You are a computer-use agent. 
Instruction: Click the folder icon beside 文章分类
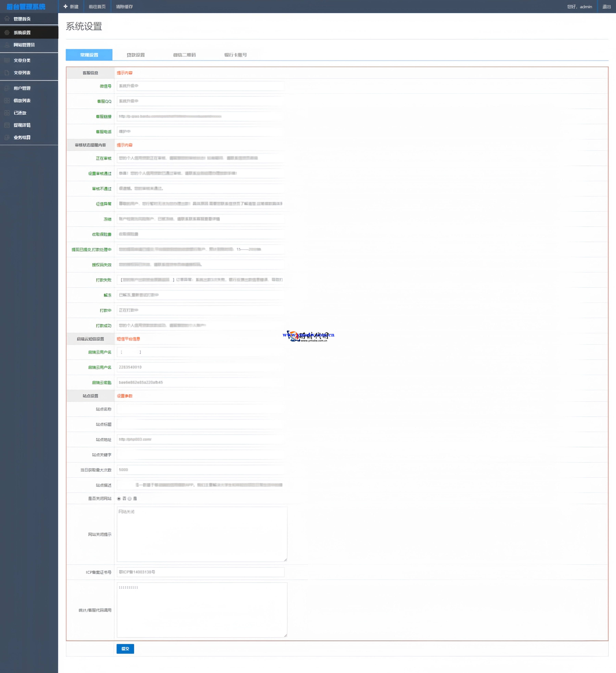pyautogui.click(x=7, y=60)
